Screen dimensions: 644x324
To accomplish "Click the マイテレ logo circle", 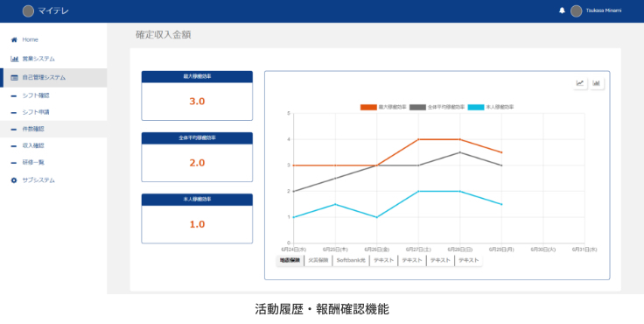I will [x=28, y=11].
